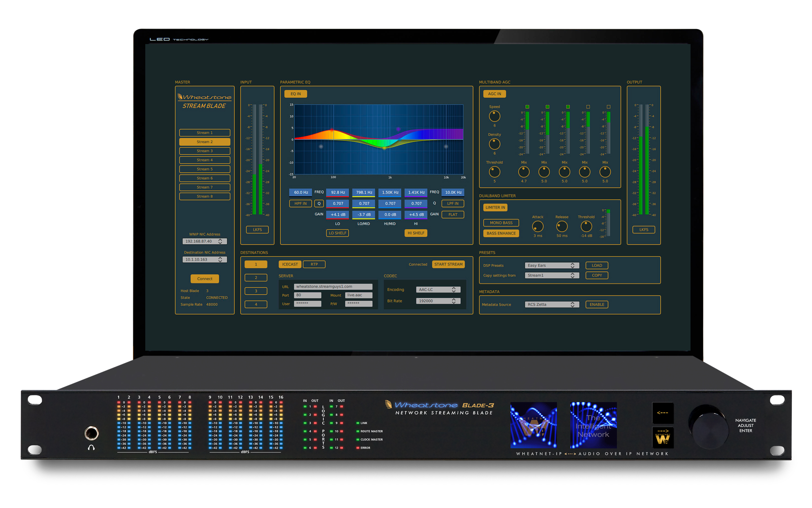812x508 pixels.
Task: Click LO band frequency 92.8 Hz
Action: point(338,192)
